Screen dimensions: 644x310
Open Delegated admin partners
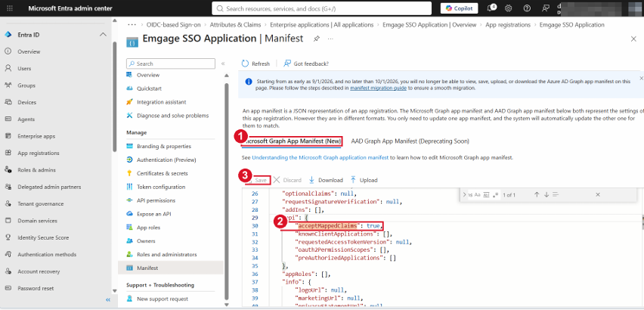[49, 187]
